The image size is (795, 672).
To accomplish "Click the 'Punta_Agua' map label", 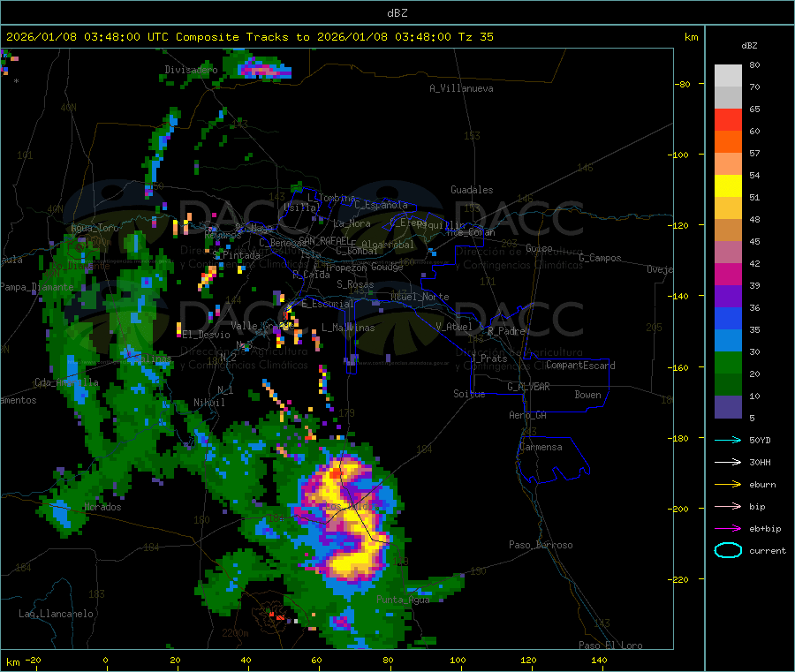I will [403, 600].
